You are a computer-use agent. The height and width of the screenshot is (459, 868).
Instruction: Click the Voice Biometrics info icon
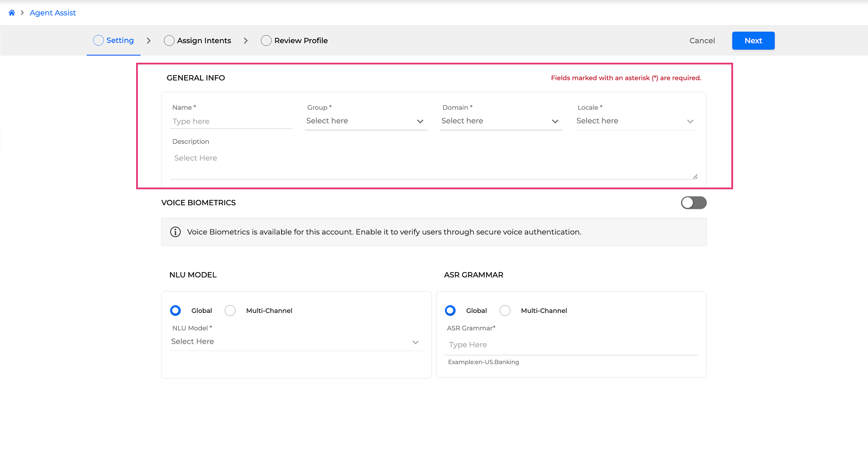click(175, 232)
